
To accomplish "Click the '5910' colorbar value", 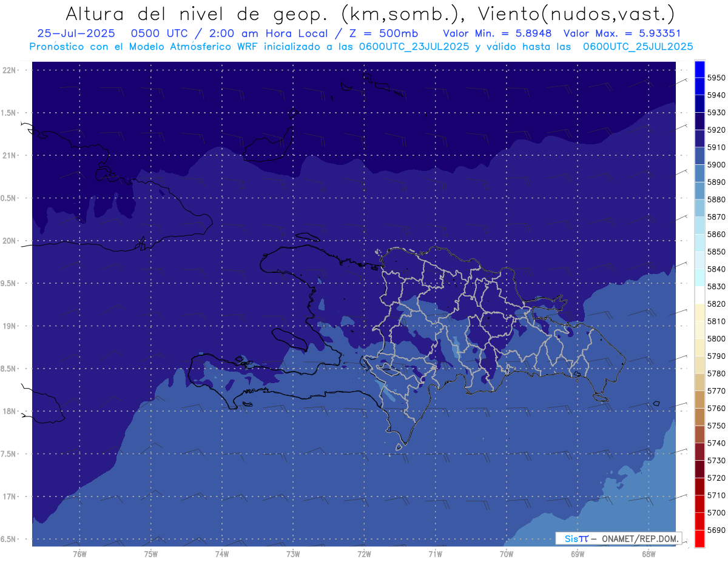I will tap(716, 147).
